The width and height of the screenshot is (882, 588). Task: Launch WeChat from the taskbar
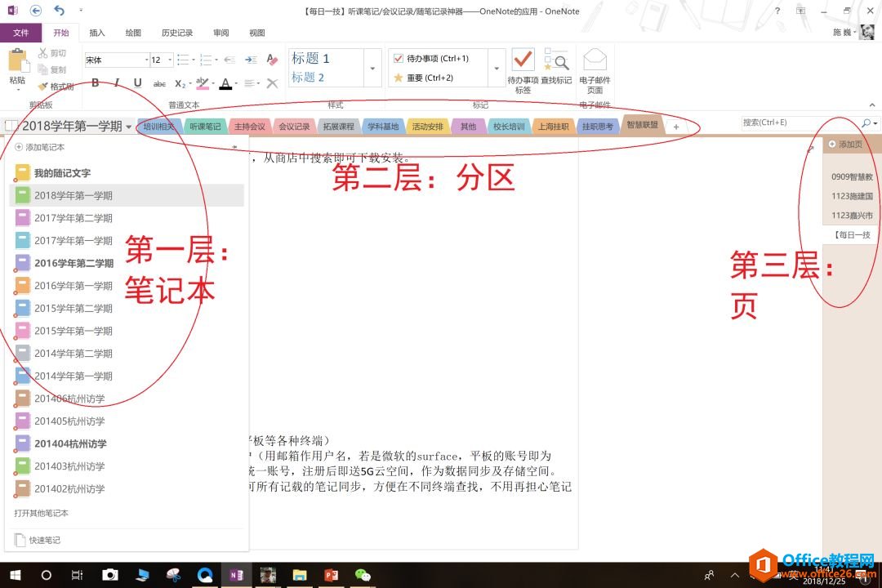(x=363, y=575)
